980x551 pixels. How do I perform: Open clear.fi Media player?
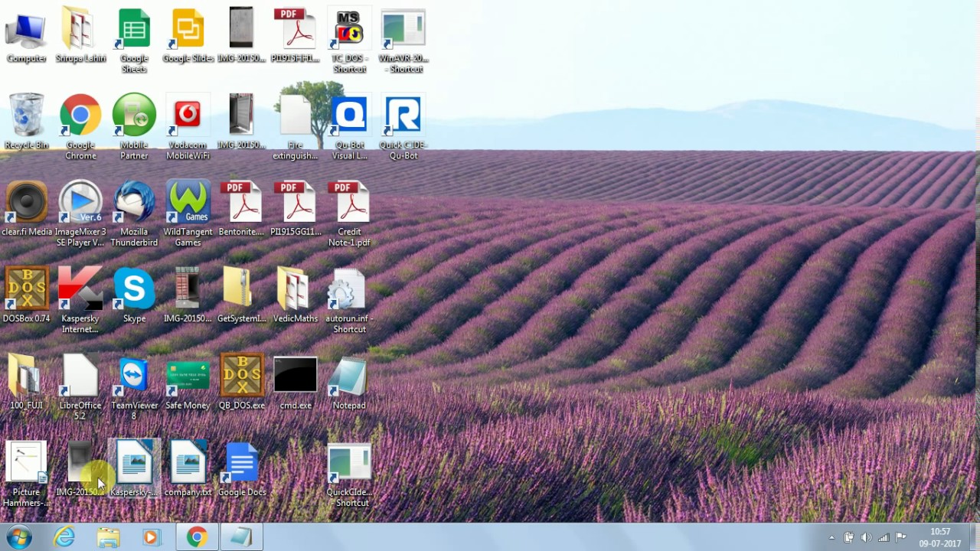tap(27, 209)
